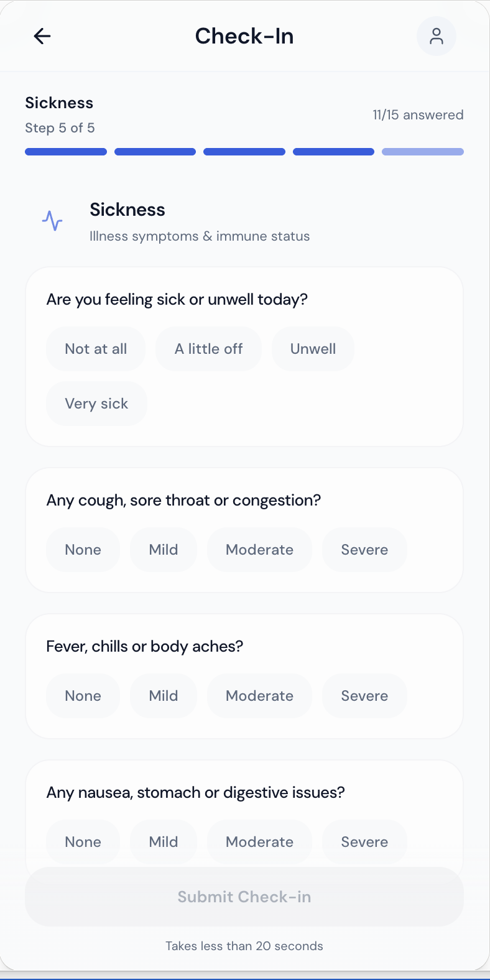This screenshot has height=980, width=490.
Task: Click the Sickness pulse icon
Action: click(52, 221)
